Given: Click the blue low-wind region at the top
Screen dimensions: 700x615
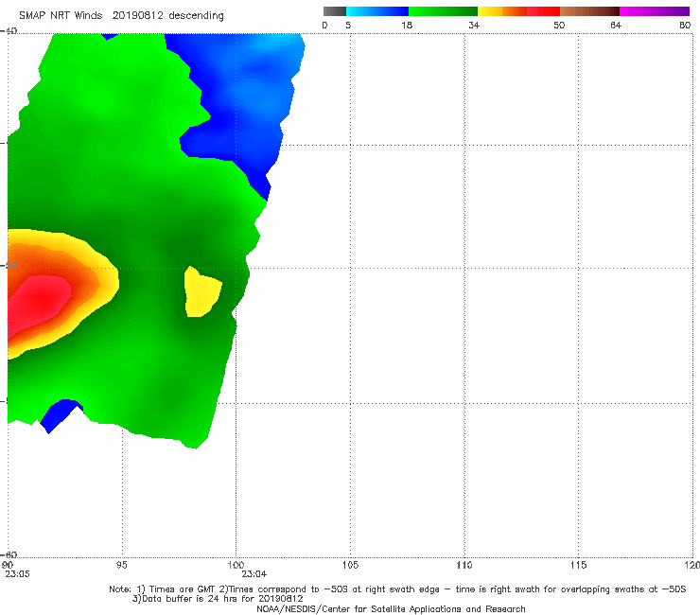Looking at the screenshot, I should click(243, 98).
